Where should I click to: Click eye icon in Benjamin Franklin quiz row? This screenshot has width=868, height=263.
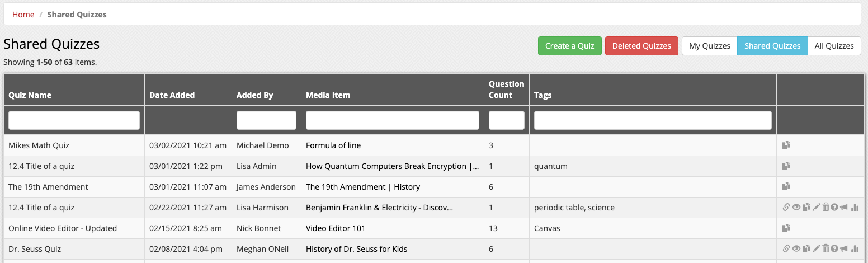[796, 208]
